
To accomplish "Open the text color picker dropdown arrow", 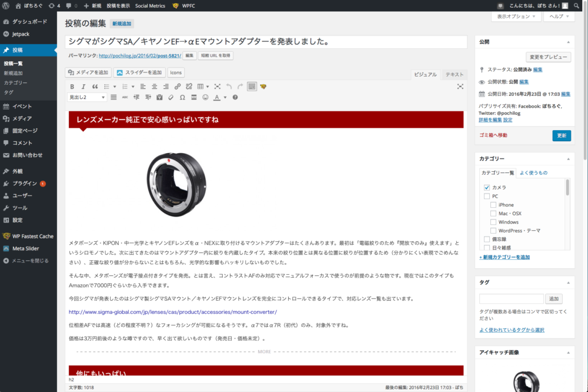I will click(x=225, y=97).
